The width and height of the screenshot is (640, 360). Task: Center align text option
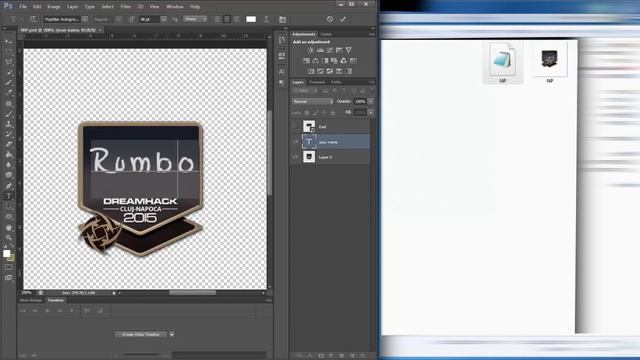click(x=227, y=19)
